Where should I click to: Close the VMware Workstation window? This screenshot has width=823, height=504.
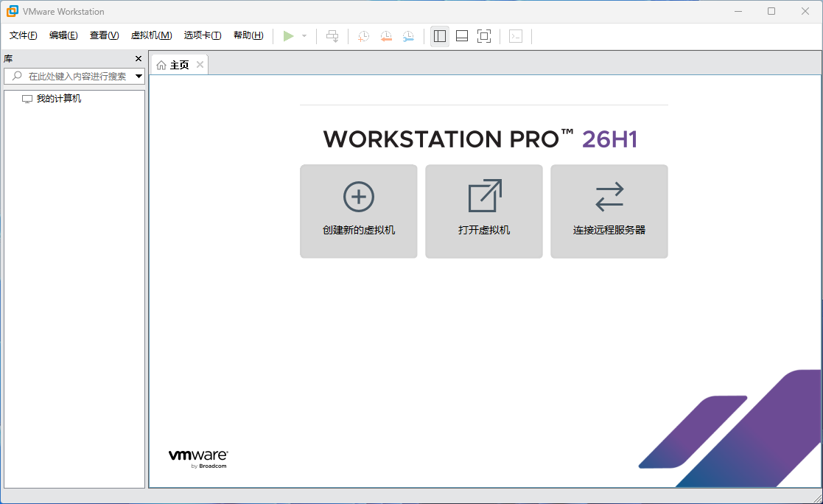(805, 11)
